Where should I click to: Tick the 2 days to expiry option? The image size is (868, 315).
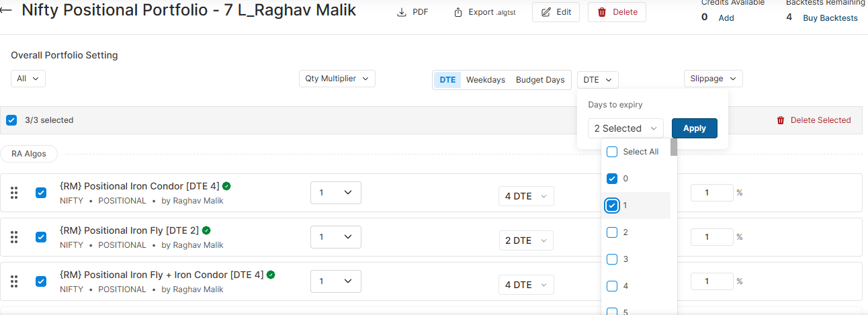click(x=612, y=232)
